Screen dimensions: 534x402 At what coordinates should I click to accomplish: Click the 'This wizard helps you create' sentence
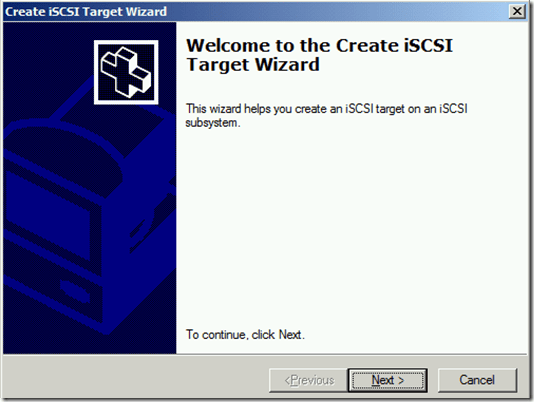[327, 109]
